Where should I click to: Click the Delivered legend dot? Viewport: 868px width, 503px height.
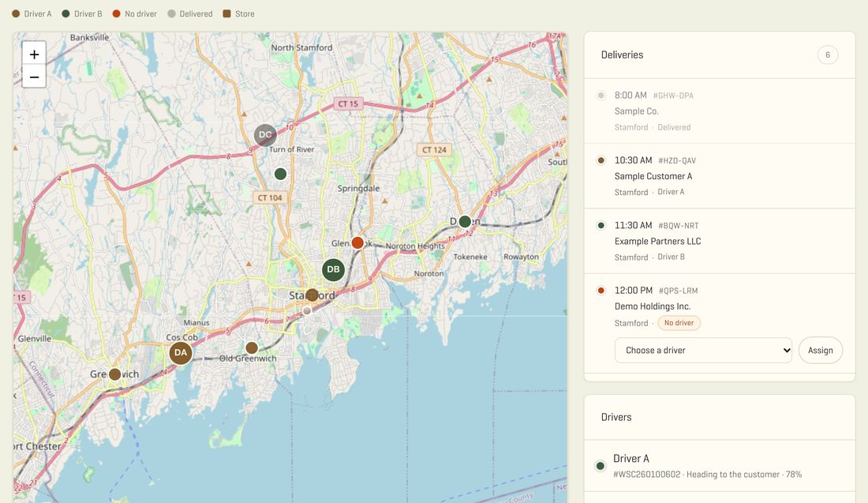coord(171,14)
